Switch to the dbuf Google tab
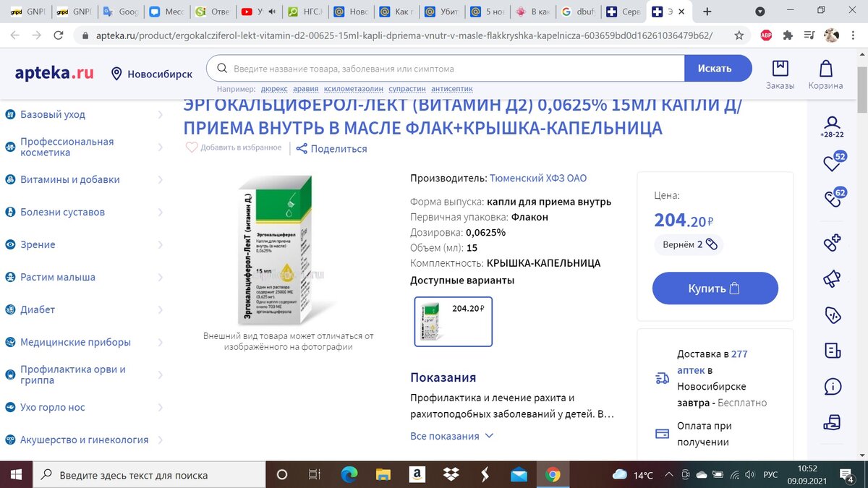 tap(576, 12)
